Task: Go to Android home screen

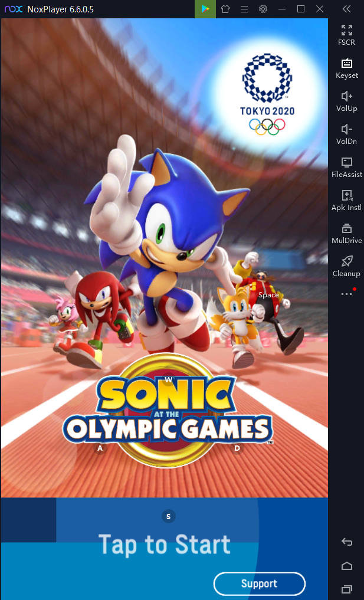Action: 346,566
